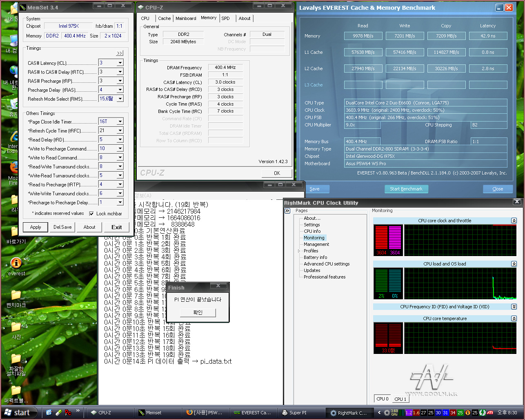Open the Precharge to Precharge Delay dropdown
525x420 pixels.
pos(120,202)
